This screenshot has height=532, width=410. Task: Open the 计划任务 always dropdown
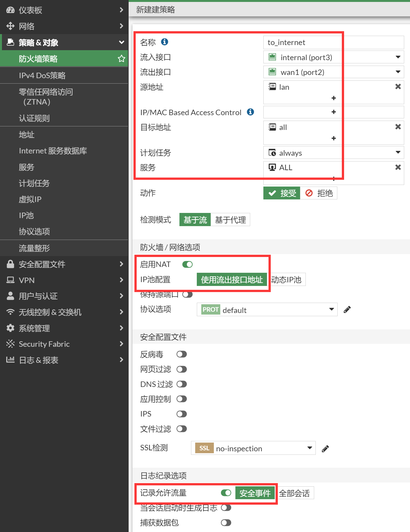tap(333, 153)
